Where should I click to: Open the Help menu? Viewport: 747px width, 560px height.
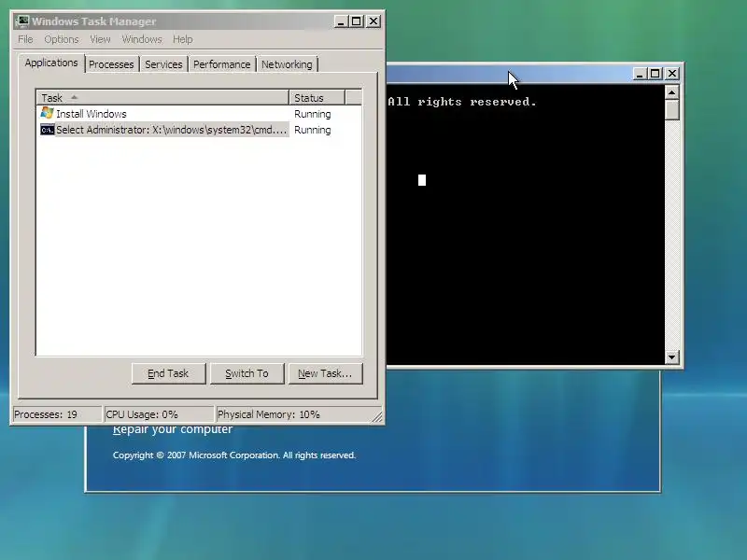point(182,39)
